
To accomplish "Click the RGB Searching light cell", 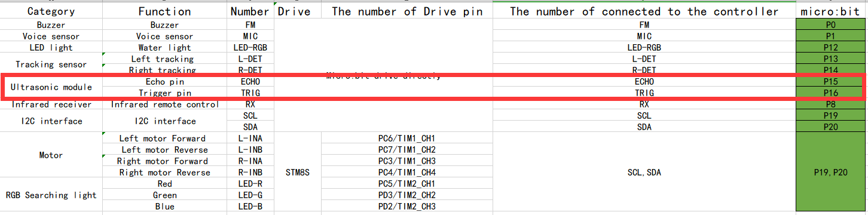I will click(x=51, y=195).
